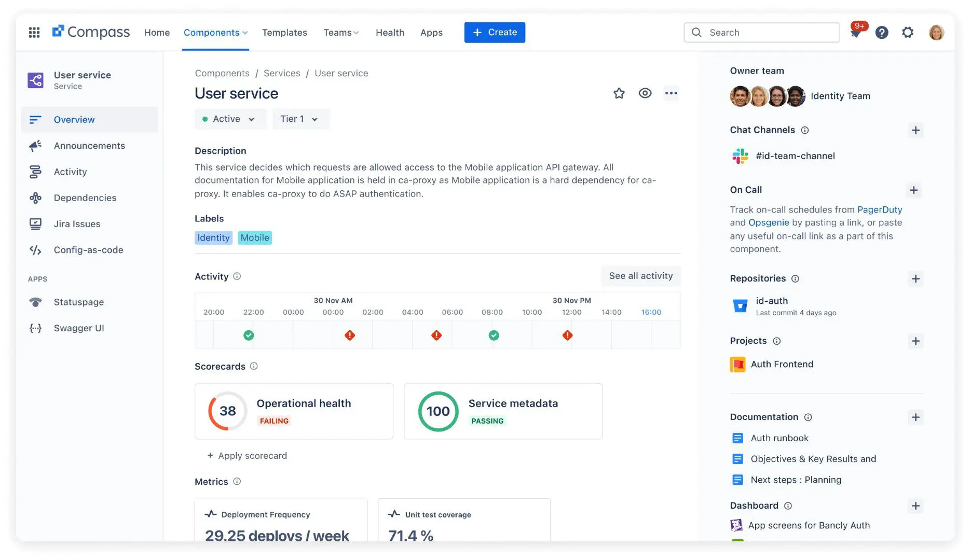Open the Teams menu dropdown
This screenshot has height=560, width=971.
pyautogui.click(x=341, y=32)
